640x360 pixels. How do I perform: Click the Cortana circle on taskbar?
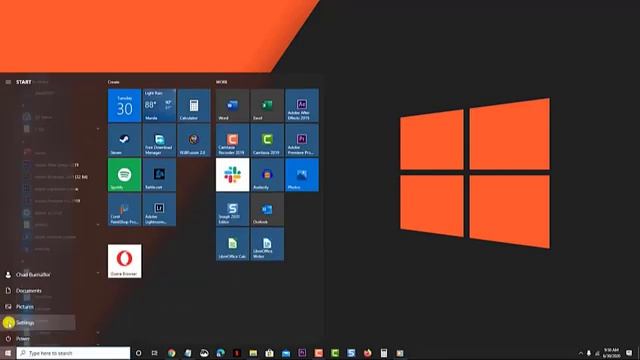coord(138,353)
